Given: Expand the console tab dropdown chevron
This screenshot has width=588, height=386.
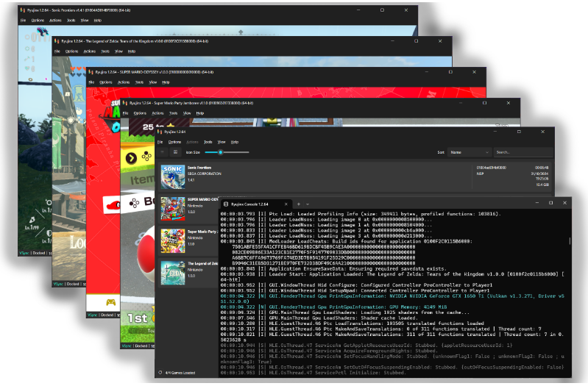Looking at the screenshot, I should pos(308,204).
